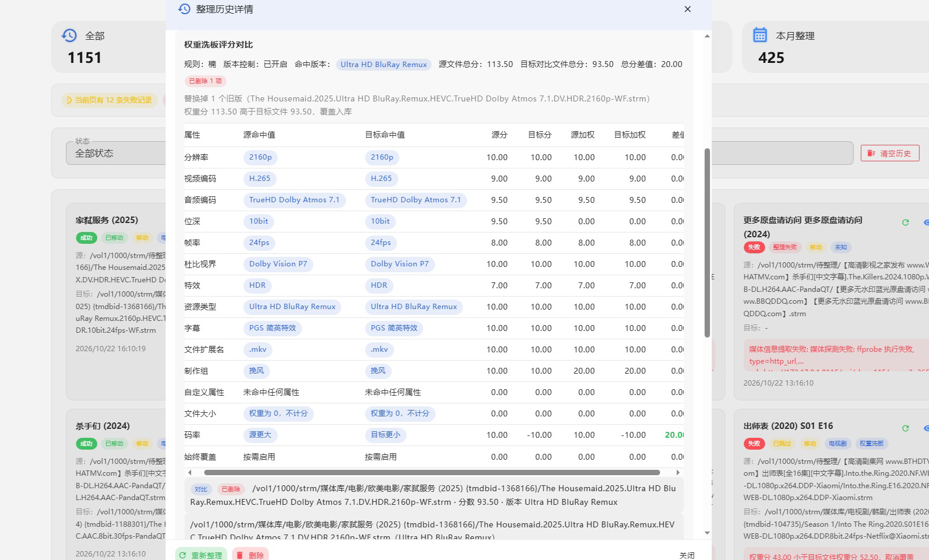Click the 当前页有 12 条失败记录 warning tag
This screenshot has height=560, width=929.
coord(109,100)
